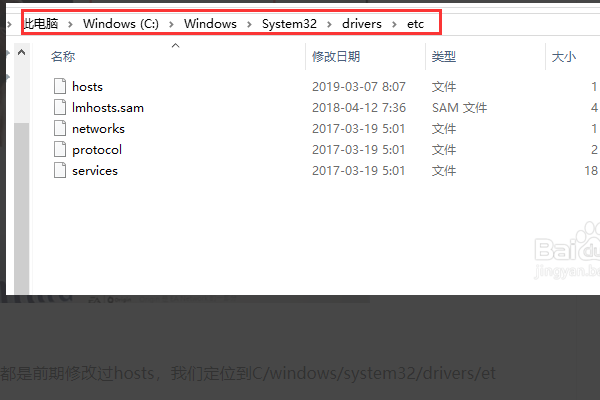Viewport: 600px width, 400px height.
Task: Click the drivers breadcrumb segment
Action: tap(362, 22)
